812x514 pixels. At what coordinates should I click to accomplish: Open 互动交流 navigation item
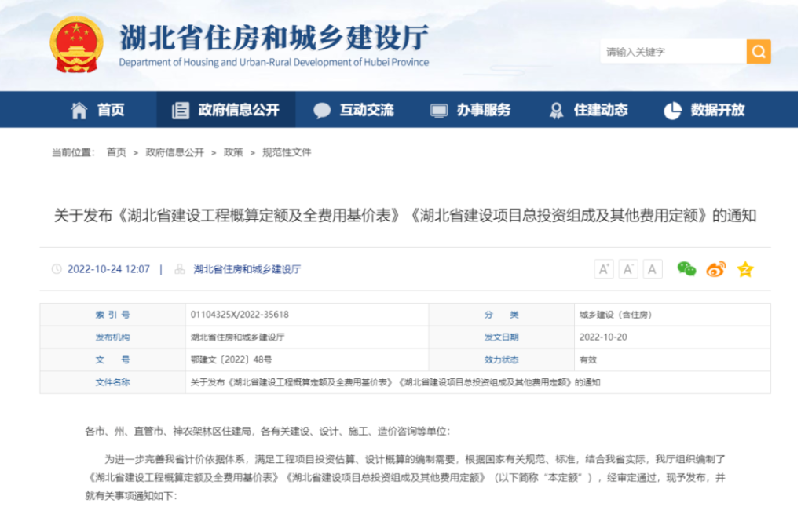click(x=354, y=111)
